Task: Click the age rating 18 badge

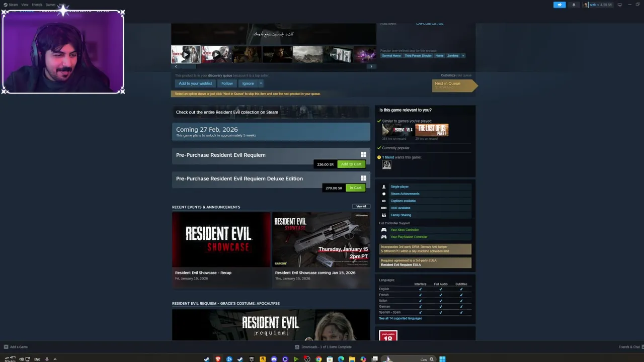Action: click(388, 336)
